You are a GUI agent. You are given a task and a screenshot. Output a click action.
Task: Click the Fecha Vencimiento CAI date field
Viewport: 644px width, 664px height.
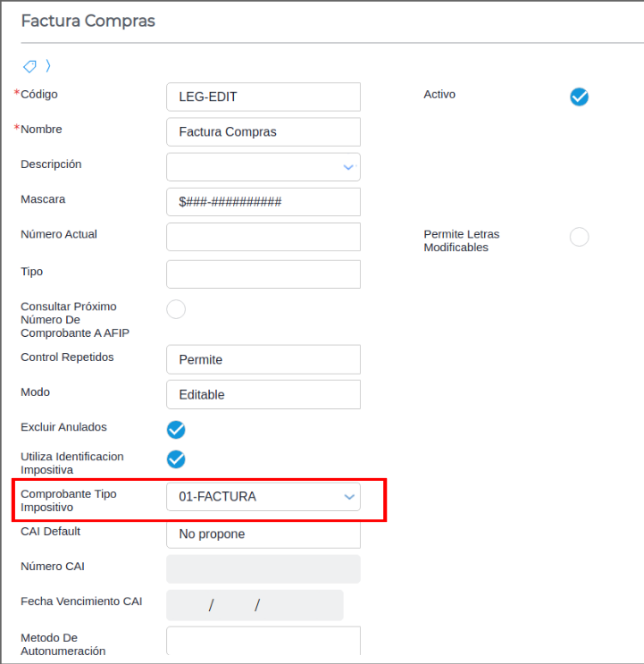255,605
